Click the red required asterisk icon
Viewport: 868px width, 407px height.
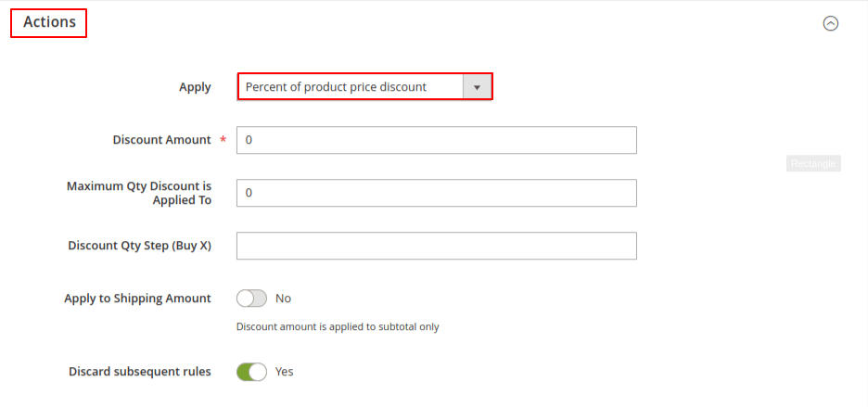click(x=223, y=141)
